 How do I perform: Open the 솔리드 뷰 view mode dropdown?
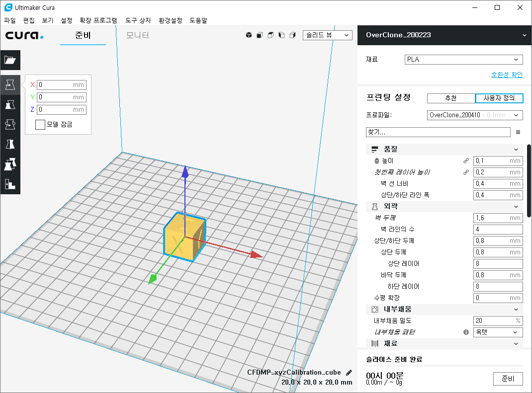[327, 35]
